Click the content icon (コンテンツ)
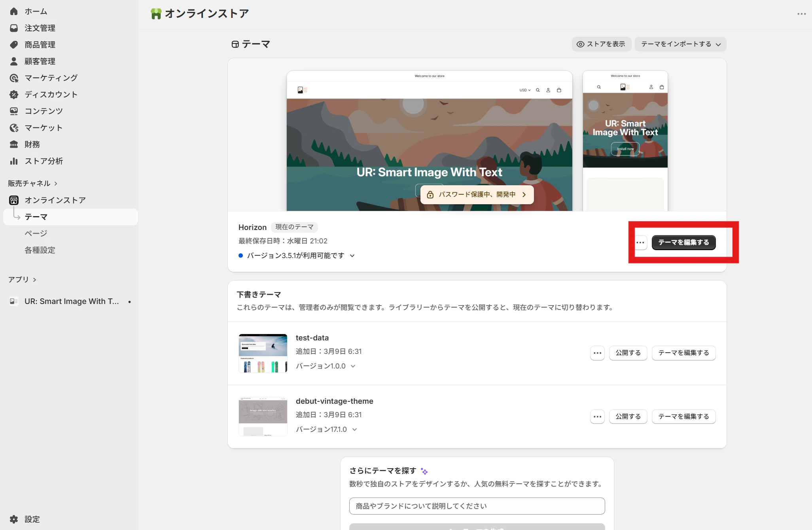Image resolution: width=812 pixels, height=530 pixels. pyautogui.click(x=14, y=111)
